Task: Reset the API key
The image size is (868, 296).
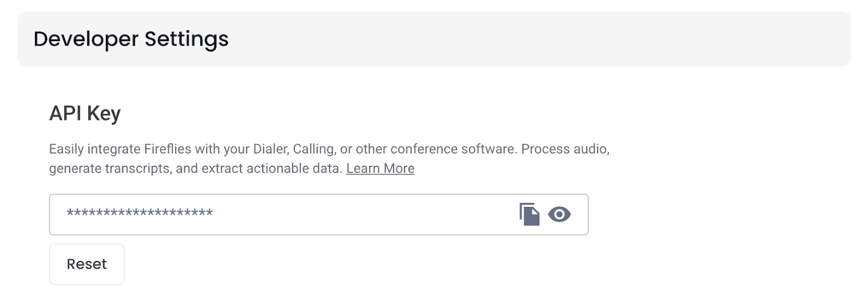Action: point(87,264)
